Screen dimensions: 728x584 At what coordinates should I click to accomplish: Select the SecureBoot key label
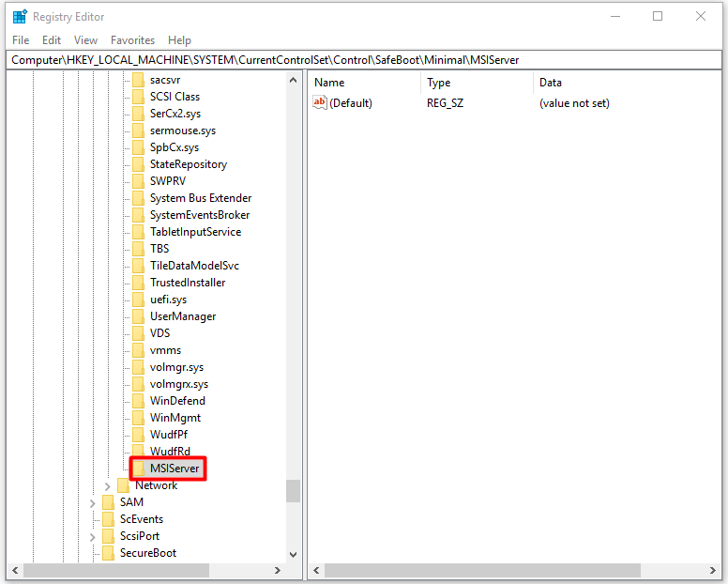(148, 553)
